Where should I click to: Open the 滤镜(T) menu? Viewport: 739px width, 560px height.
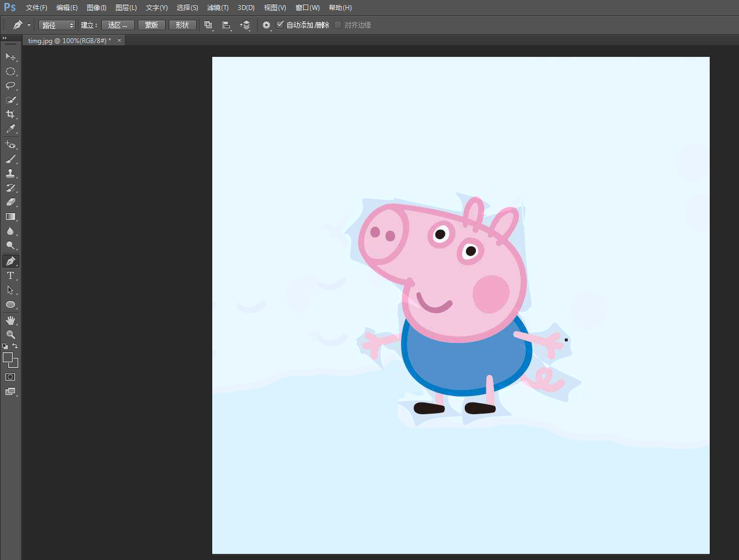pyautogui.click(x=218, y=8)
